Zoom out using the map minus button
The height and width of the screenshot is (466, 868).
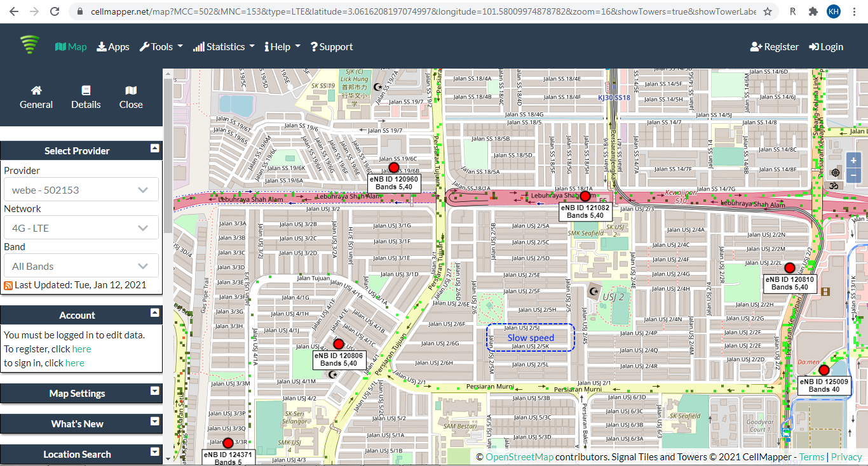[854, 175]
